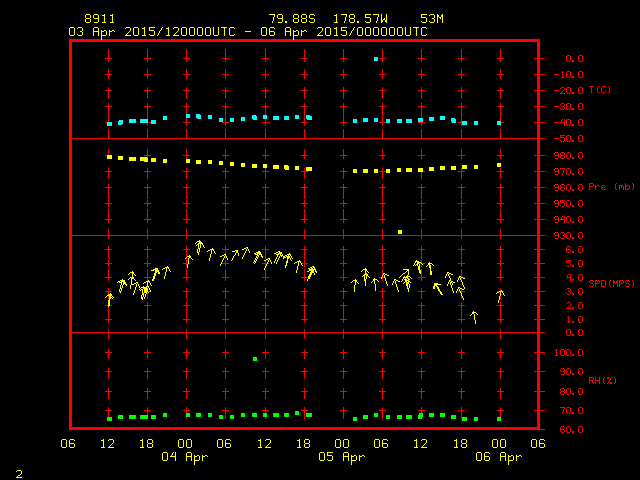Screen dimensions: 640x480
Task: Click the 06 Apr date label
Action: pos(498,456)
